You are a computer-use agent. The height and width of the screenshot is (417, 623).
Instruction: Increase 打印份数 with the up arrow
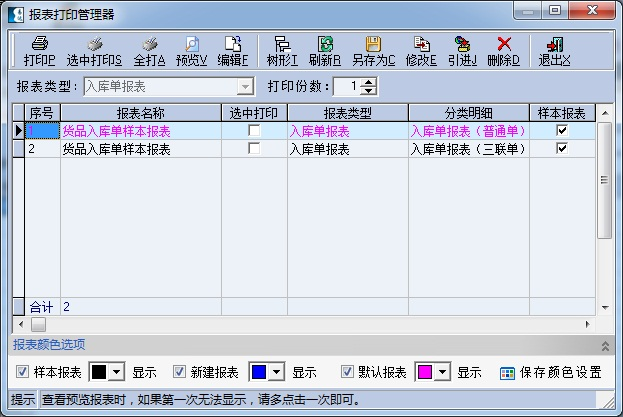tap(369, 82)
